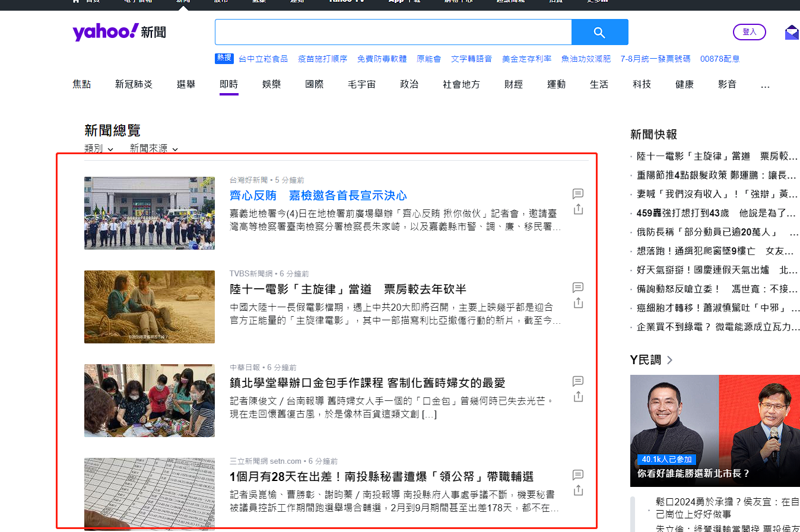Click share icon on 陸十一電影 article
800x532 pixels.
[578, 303]
